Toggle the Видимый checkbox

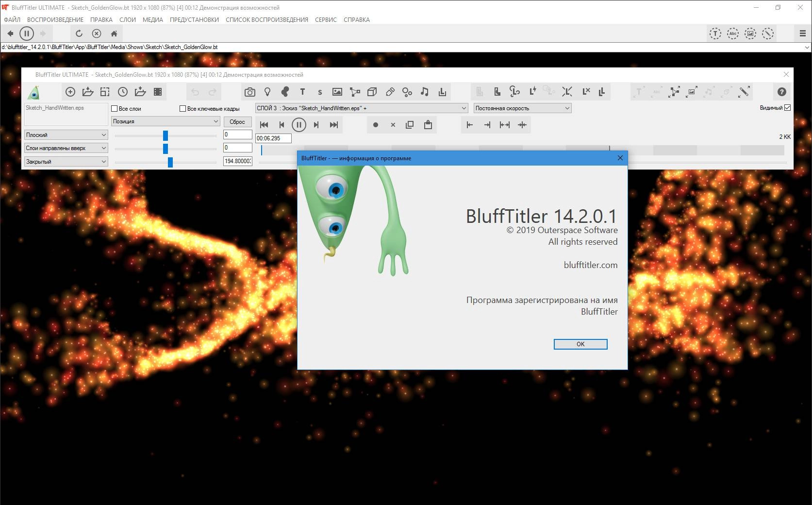click(788, 108)
